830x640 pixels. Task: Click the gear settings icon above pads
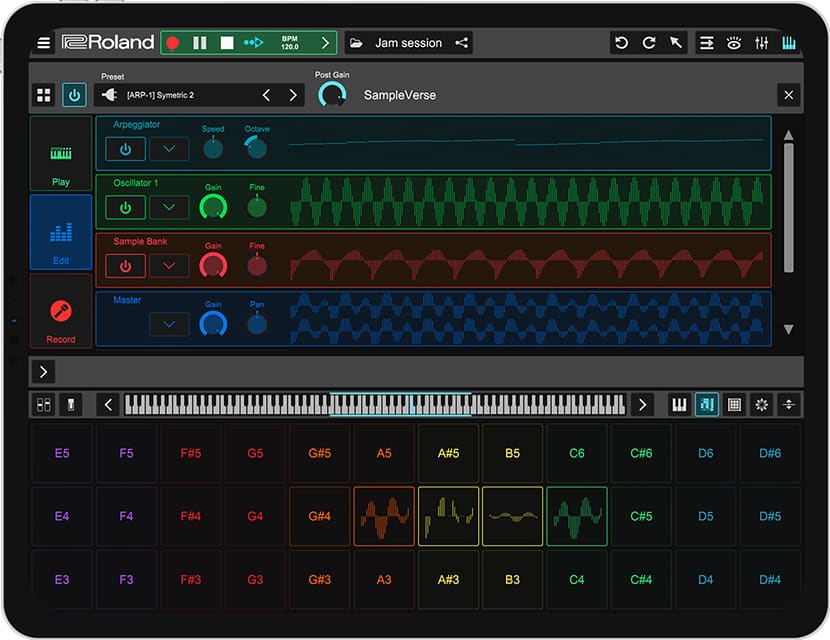(763, 405)
